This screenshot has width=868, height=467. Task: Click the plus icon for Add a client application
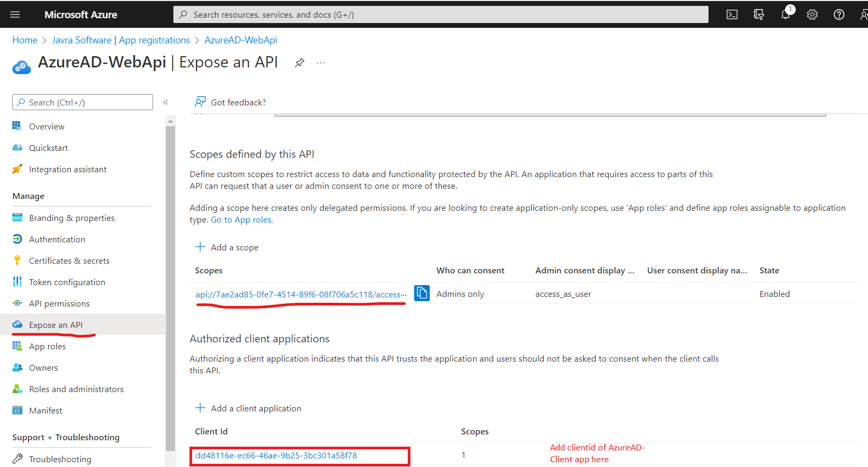(200, 408)
